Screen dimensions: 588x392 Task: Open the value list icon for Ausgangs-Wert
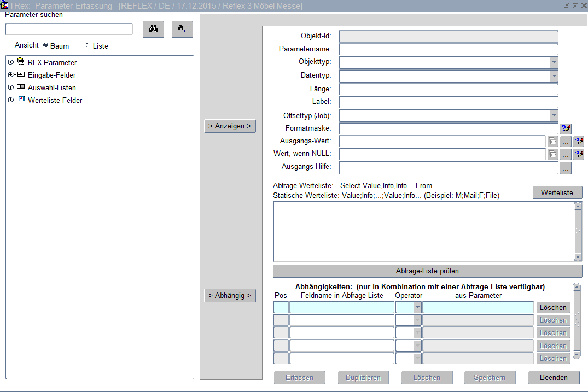click(x=552, y=141)
